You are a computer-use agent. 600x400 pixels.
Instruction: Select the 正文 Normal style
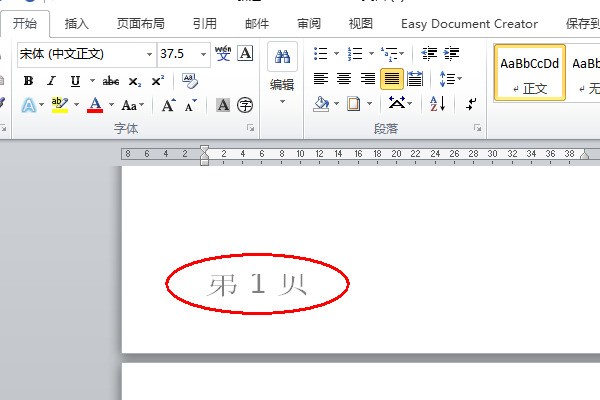tap(530, 73)
